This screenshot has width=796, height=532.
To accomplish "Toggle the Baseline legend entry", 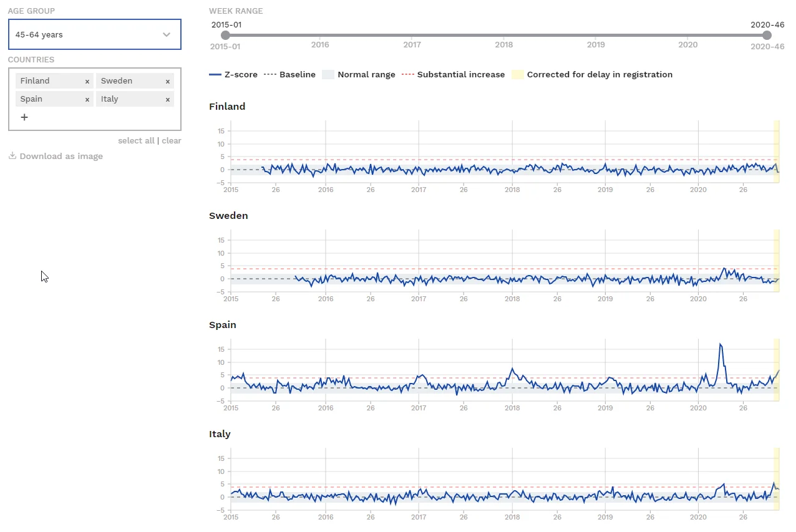I will [x=290, y=75].
